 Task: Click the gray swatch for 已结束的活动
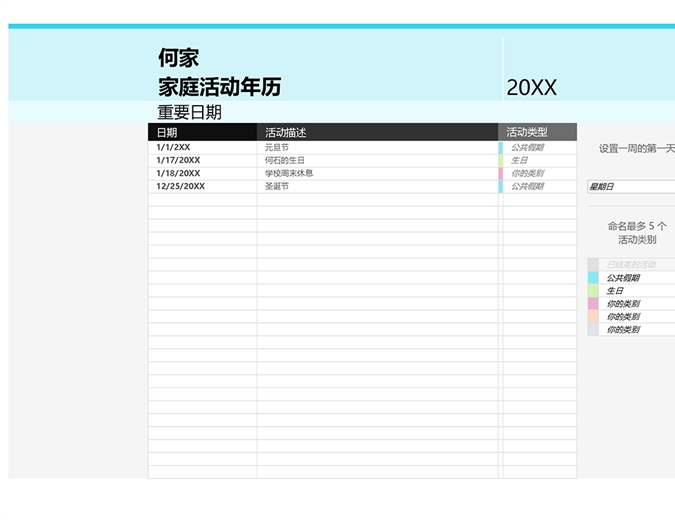coord(593,264)
